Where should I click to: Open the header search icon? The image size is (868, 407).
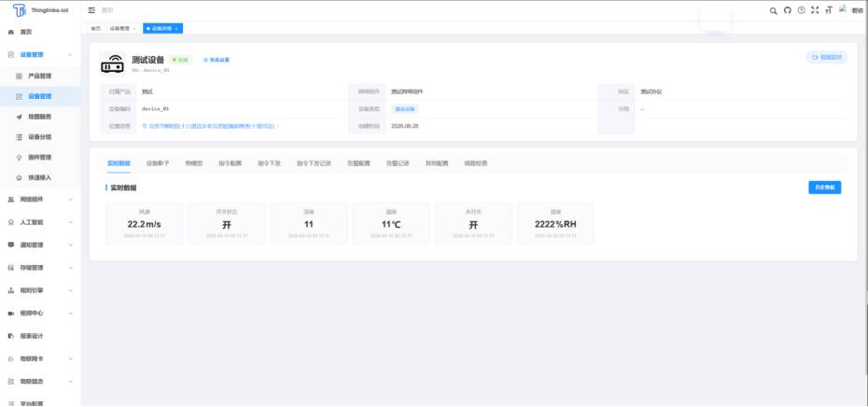[x=774, y=10]
